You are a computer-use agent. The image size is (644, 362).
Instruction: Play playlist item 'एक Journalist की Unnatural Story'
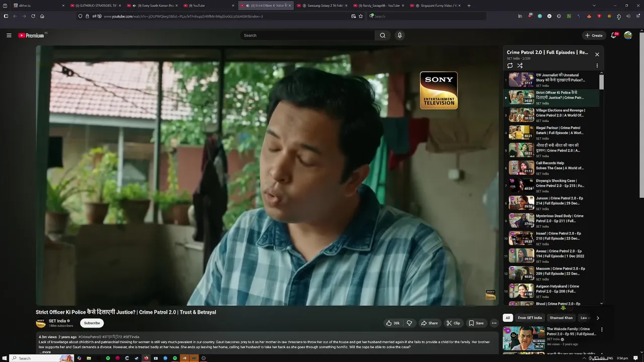tap(552, 80)
